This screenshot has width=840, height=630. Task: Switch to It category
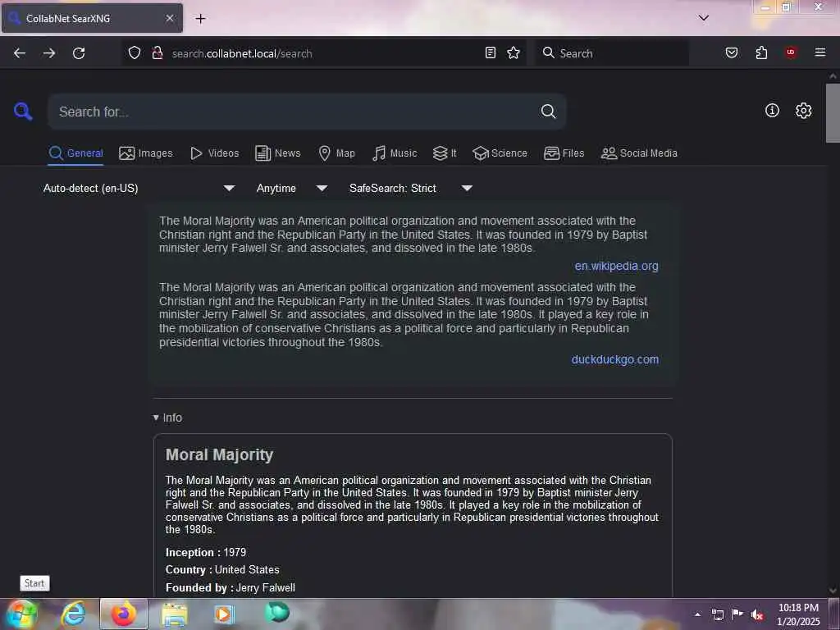click(x=445, y=153)
